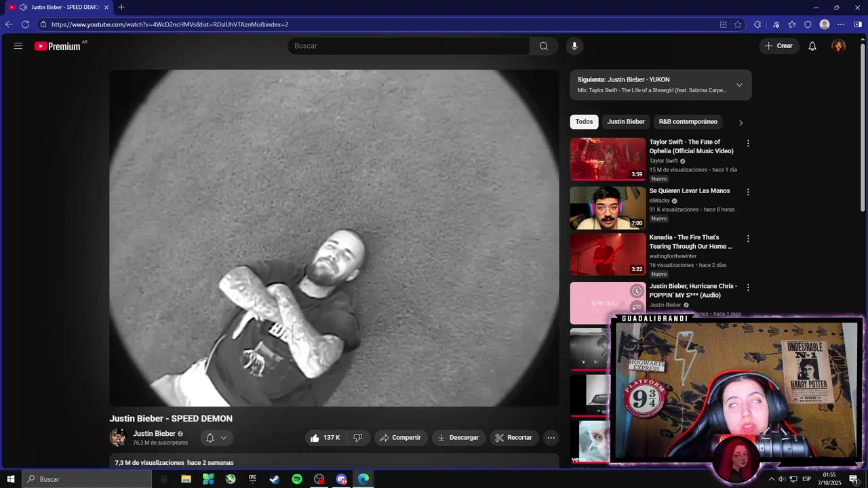Click the ESP language indicator
Viewport: 868px width, 488px height.
[x=807, y=479]
